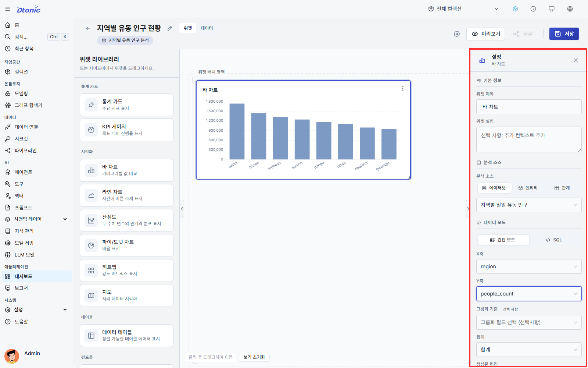The image size is (588, 368).
Task: Open 지역별 일일 유동 인구 dataset dropdown
Action: (529, 205)
